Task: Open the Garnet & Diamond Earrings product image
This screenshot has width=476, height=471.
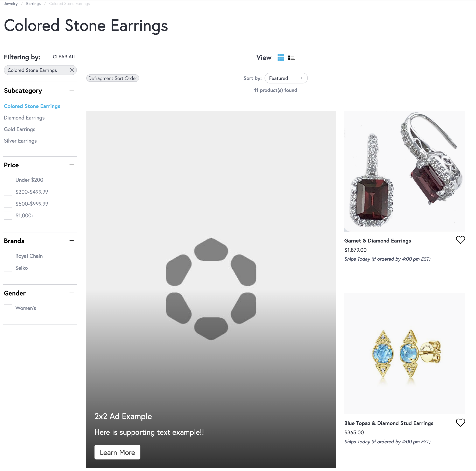Action: [x=404, y=171]
